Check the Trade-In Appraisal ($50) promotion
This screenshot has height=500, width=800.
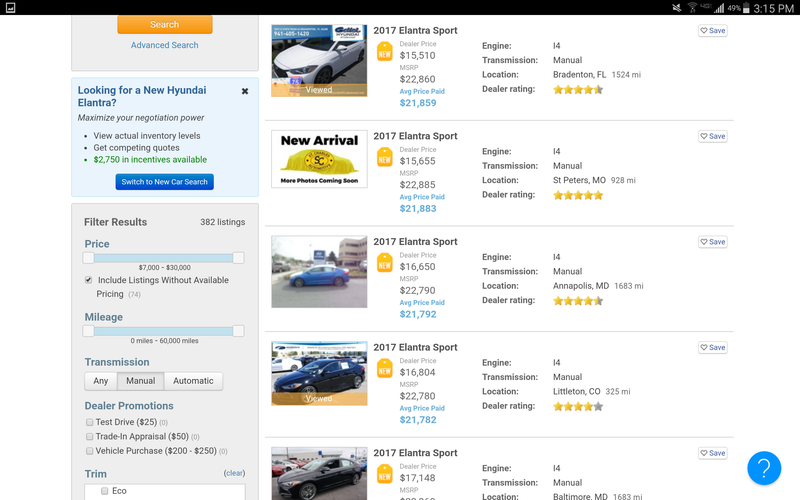point(90,436)
